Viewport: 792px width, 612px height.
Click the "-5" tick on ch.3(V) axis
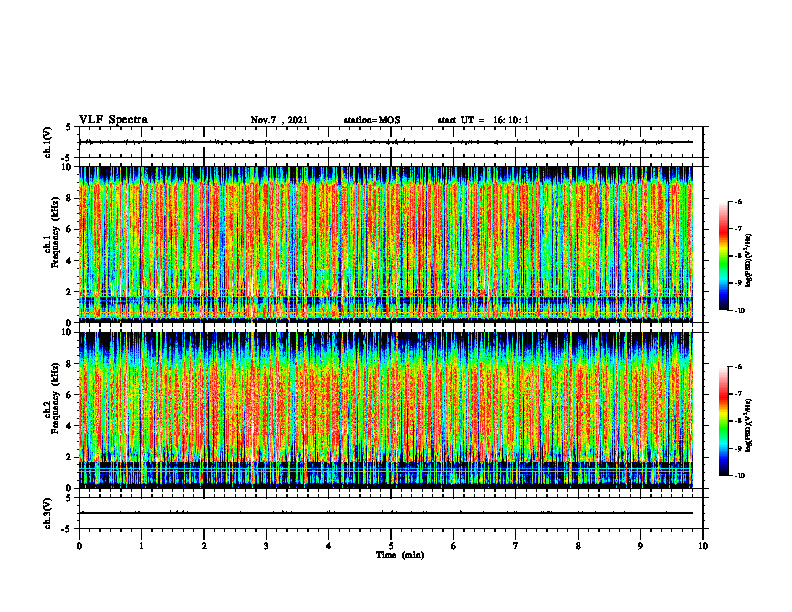click(x=67, y=529)
